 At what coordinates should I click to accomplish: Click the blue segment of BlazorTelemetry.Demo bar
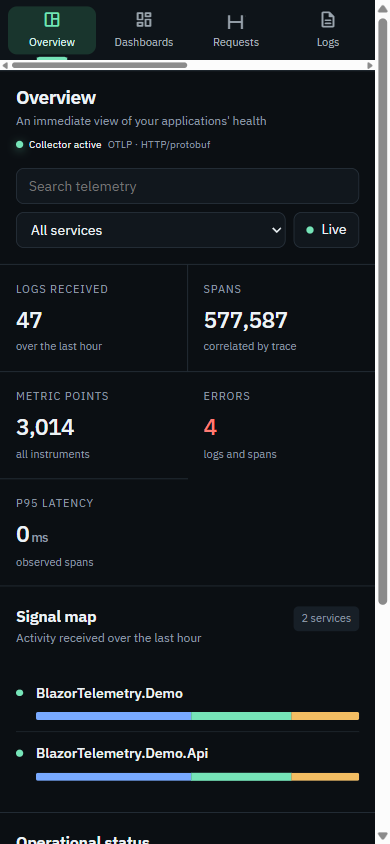point(114,716)
